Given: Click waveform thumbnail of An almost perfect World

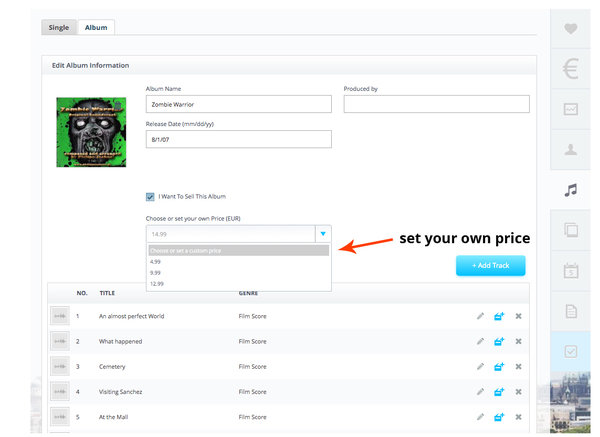Looking at the screenshot, I should [x=60, y=316].
